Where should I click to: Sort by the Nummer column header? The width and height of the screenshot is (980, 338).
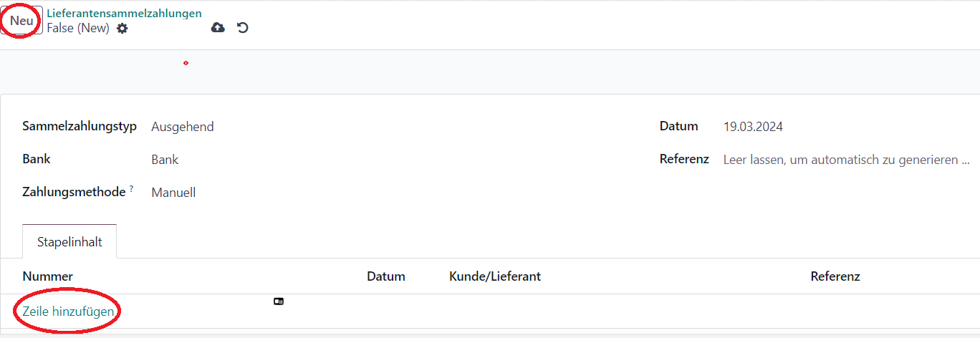(48, 276)
